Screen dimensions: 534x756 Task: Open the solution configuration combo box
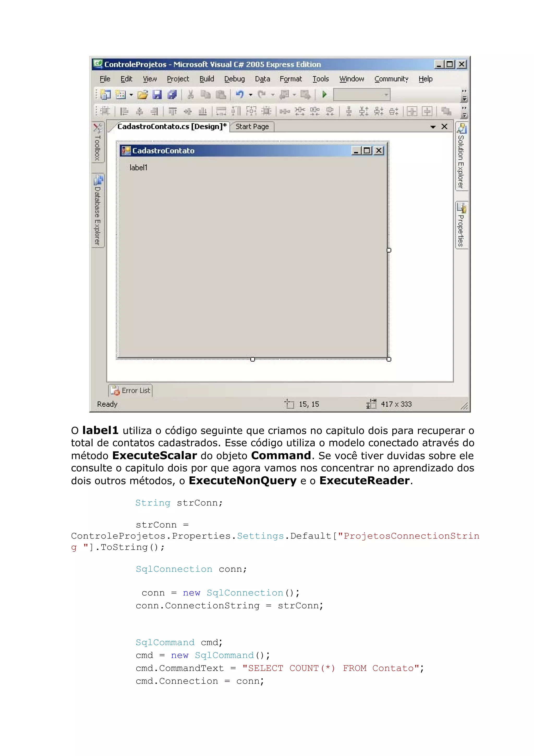click(362, 94)
